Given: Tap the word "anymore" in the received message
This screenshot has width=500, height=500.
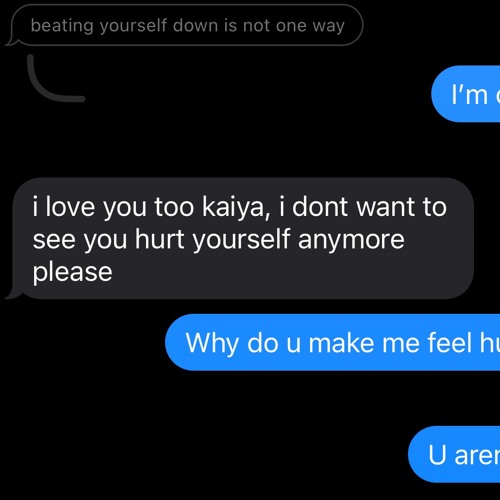Looking at the screenshot, I should [351, 240].
